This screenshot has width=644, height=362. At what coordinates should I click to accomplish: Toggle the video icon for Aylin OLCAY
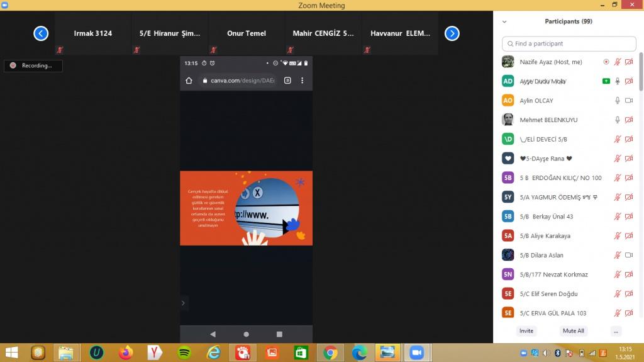[x=629, y=101]
